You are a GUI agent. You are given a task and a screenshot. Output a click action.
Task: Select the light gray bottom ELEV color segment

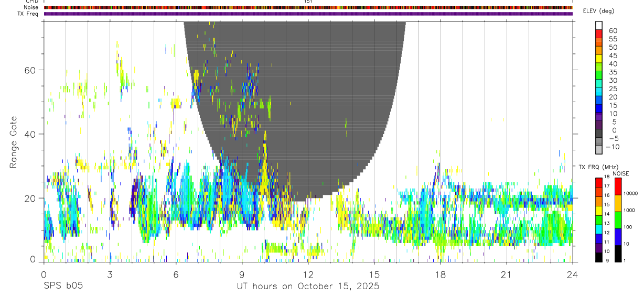point(599,150)
